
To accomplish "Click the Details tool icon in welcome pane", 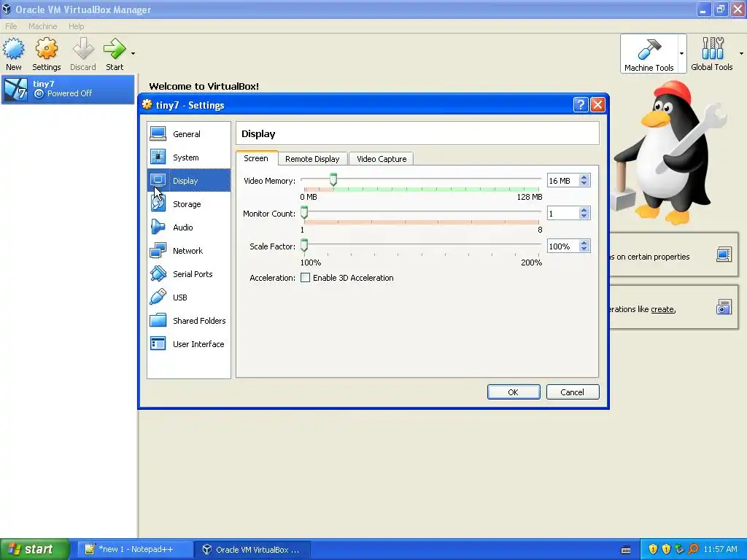I will point(724,254).
